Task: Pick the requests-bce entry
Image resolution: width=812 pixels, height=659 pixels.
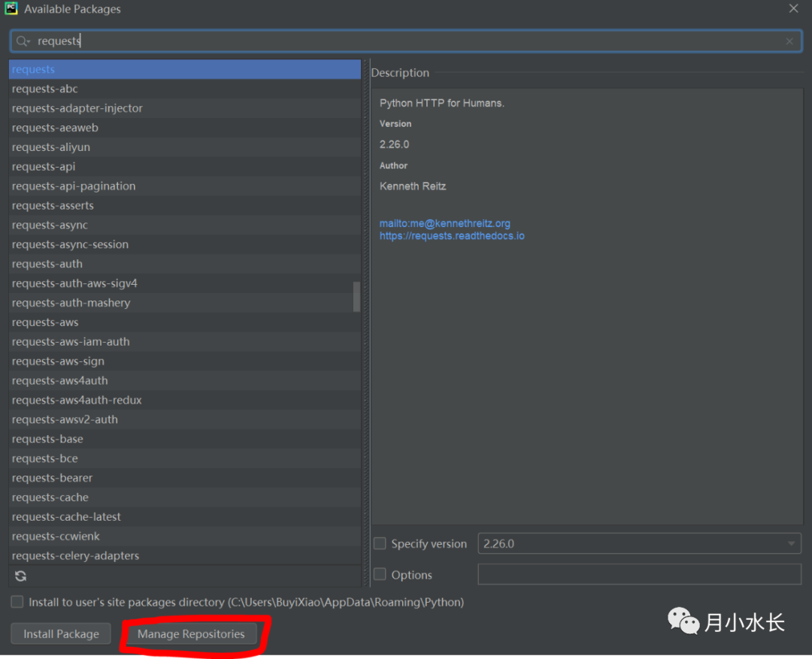Action: pos(185,458)
